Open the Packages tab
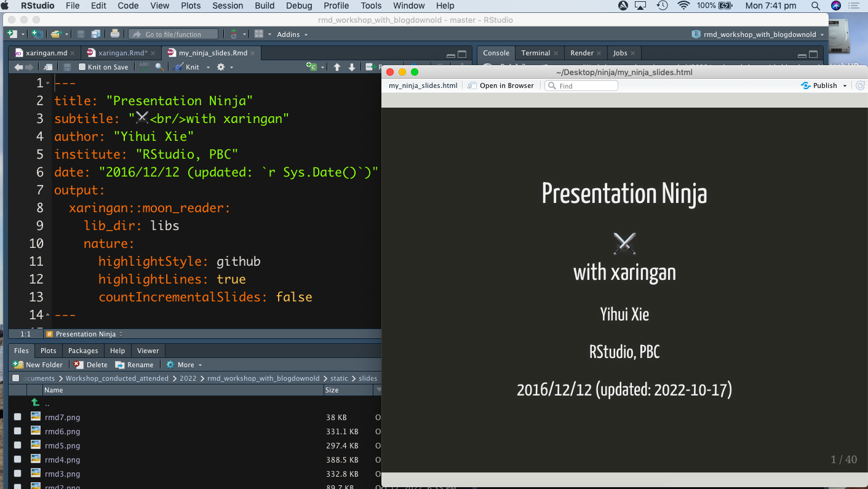This screenshot has width=868, height=489. coord(83,351)
